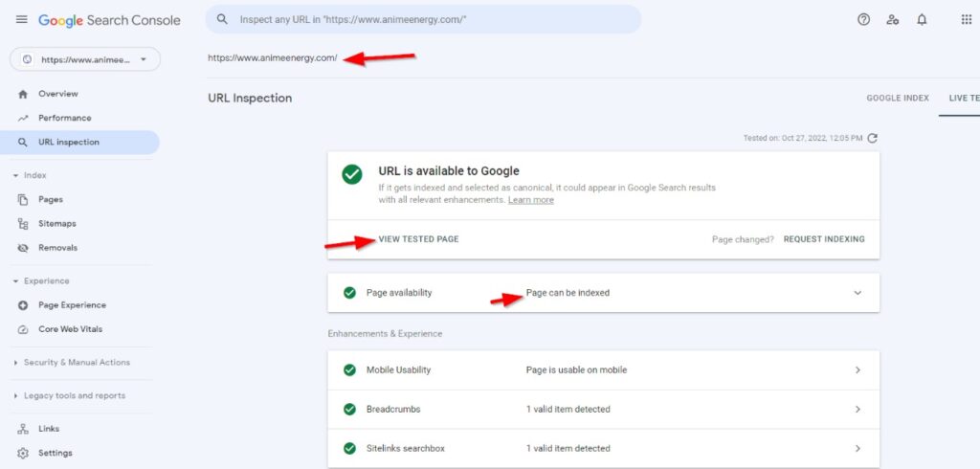
Task: Click the Settings gear icon
Action: 23,454
